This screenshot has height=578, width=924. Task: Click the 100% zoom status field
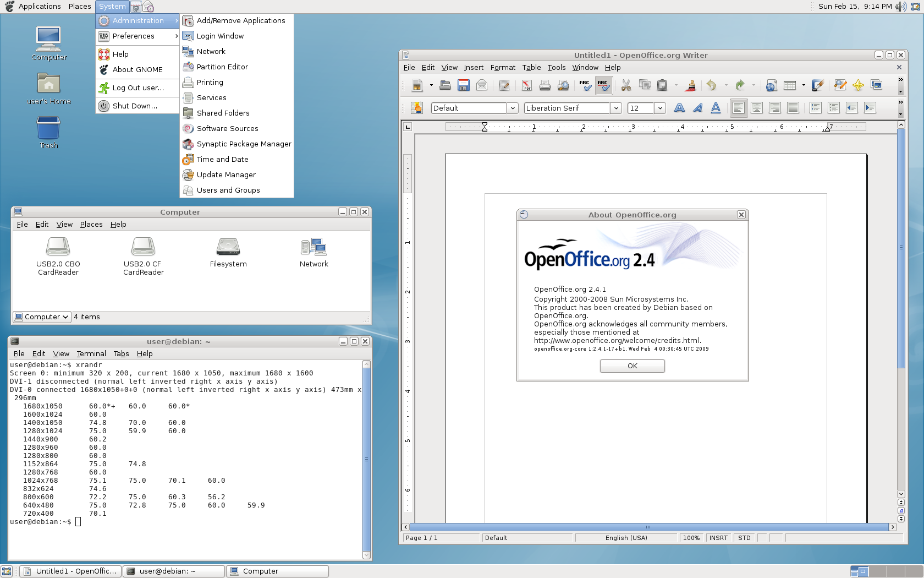pos(691,538)
